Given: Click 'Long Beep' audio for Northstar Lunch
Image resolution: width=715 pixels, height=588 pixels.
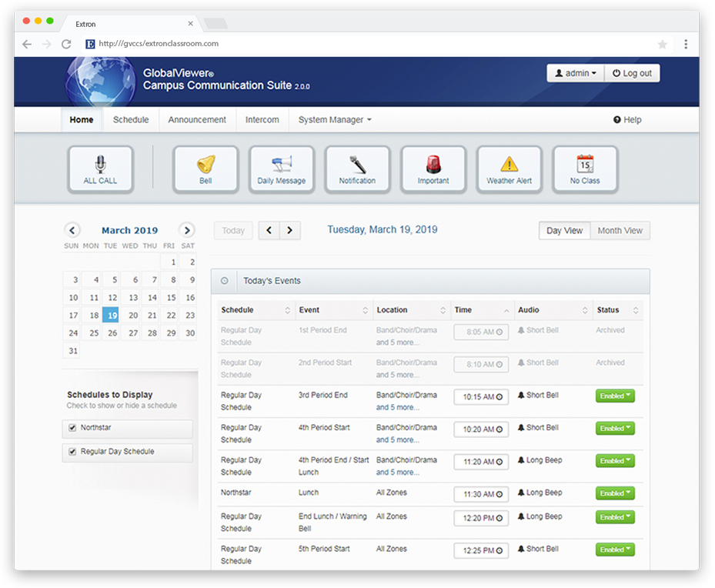Looking at the screenshot, I should 544,493.
